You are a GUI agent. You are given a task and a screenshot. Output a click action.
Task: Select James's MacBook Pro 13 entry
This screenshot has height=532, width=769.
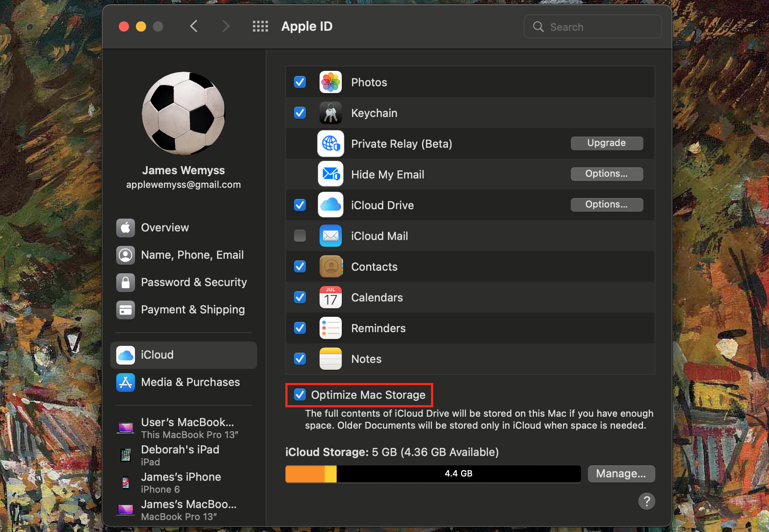tap(184, 510)
